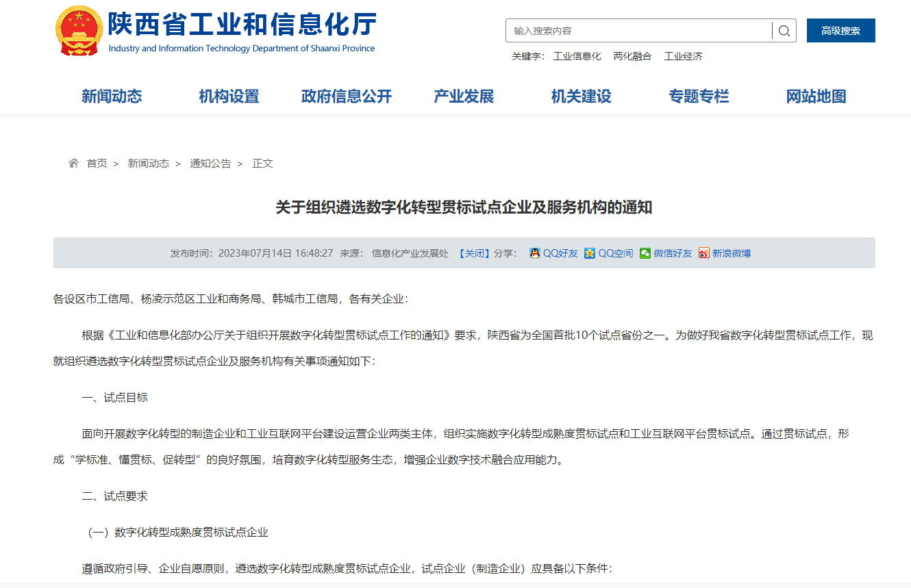Viewport: 911px width, 588px height.
Task: Open the 专题专栏 menu
Action: (x=699, y=97)
